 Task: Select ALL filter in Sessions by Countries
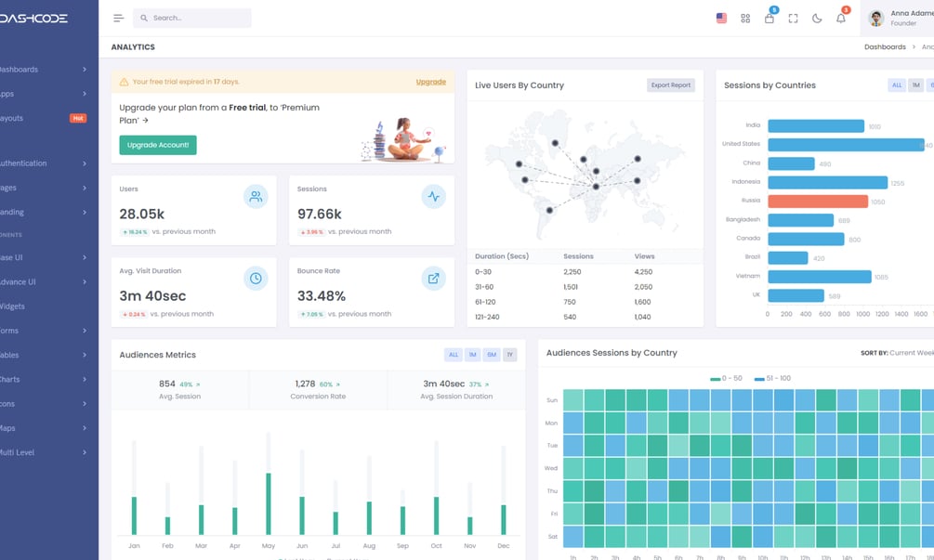[897, 85]
